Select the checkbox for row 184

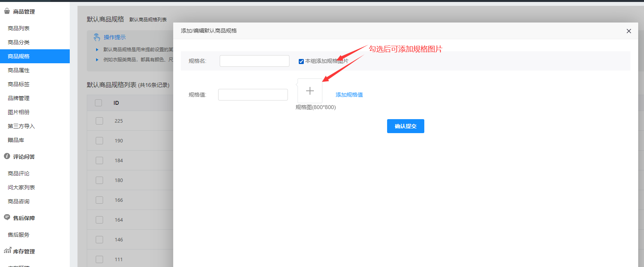tap(99, 160)
